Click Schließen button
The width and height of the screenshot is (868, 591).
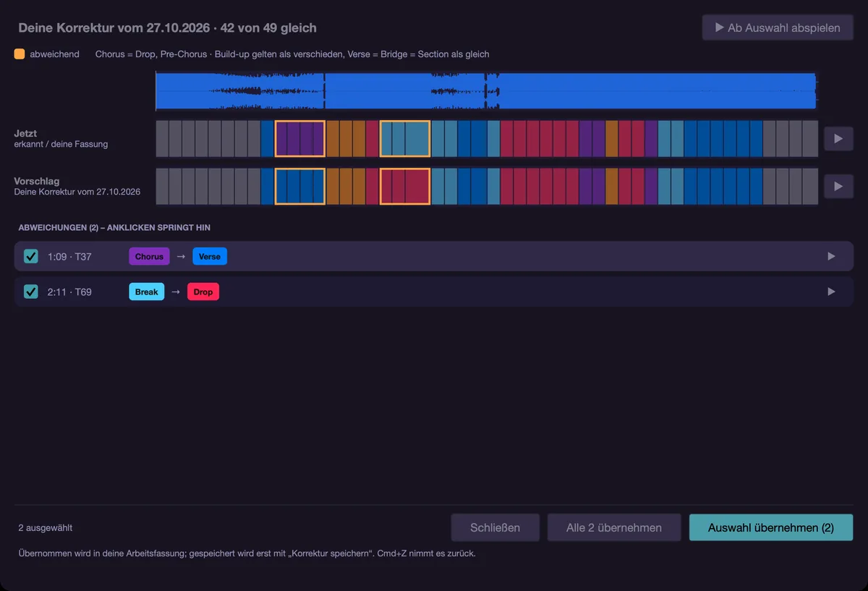point(495,527)
